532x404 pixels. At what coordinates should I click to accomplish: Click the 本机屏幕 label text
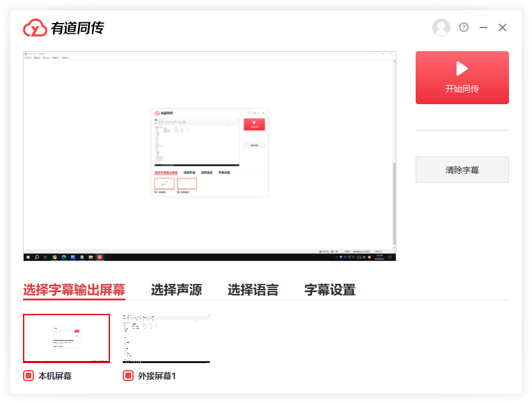[55, 376]
